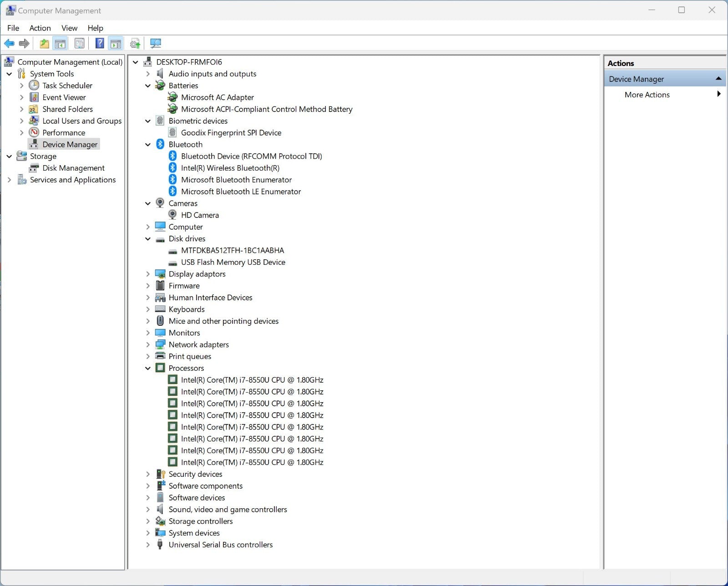The image size is (728, 586).
Task: Toggle Show/Hide Console Tree toolbar button
Action: click(x=60, y=44)
